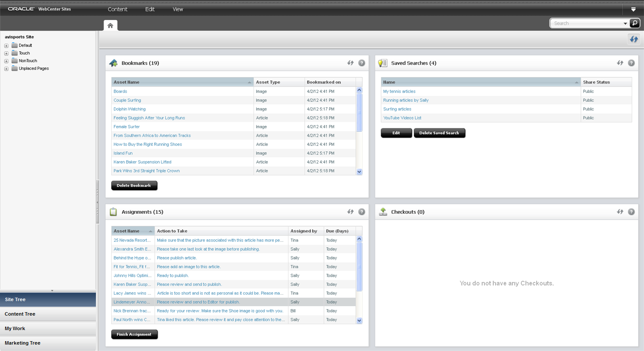
Task: Open the Edit menu
Action: tap(150, 9)
